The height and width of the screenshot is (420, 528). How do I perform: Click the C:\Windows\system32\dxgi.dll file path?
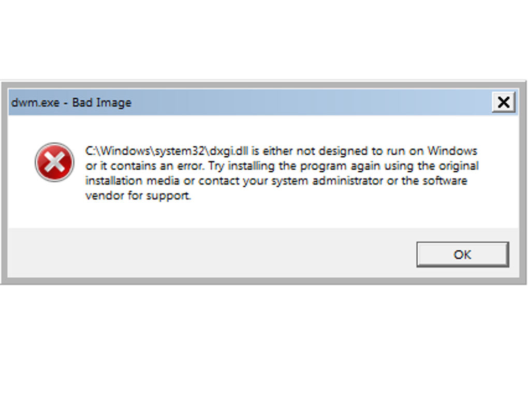click(x=170, y=151)
